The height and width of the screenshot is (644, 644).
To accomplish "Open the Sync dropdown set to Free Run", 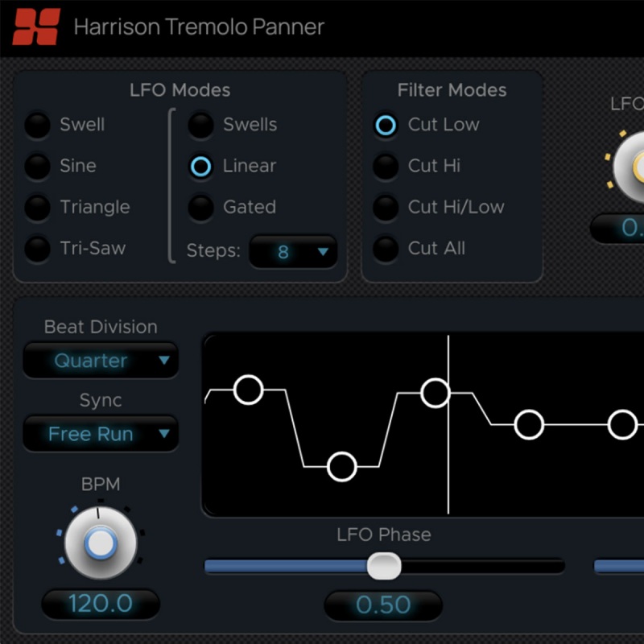I will tap(100, 434).
